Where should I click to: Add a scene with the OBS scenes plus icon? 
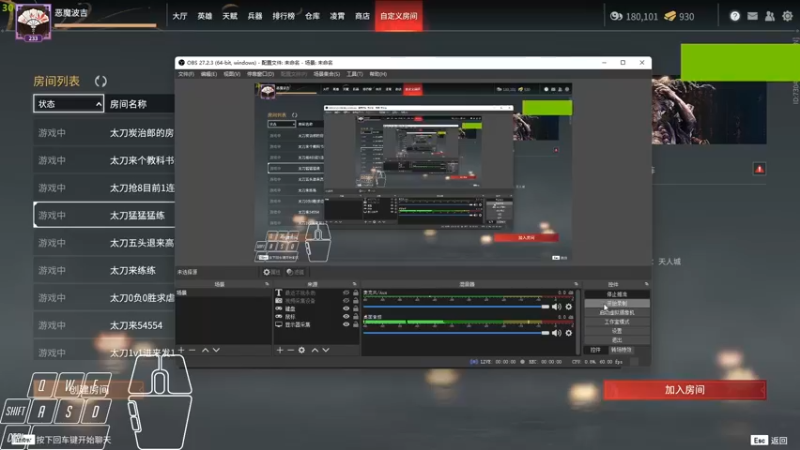(x=181, y=350)
